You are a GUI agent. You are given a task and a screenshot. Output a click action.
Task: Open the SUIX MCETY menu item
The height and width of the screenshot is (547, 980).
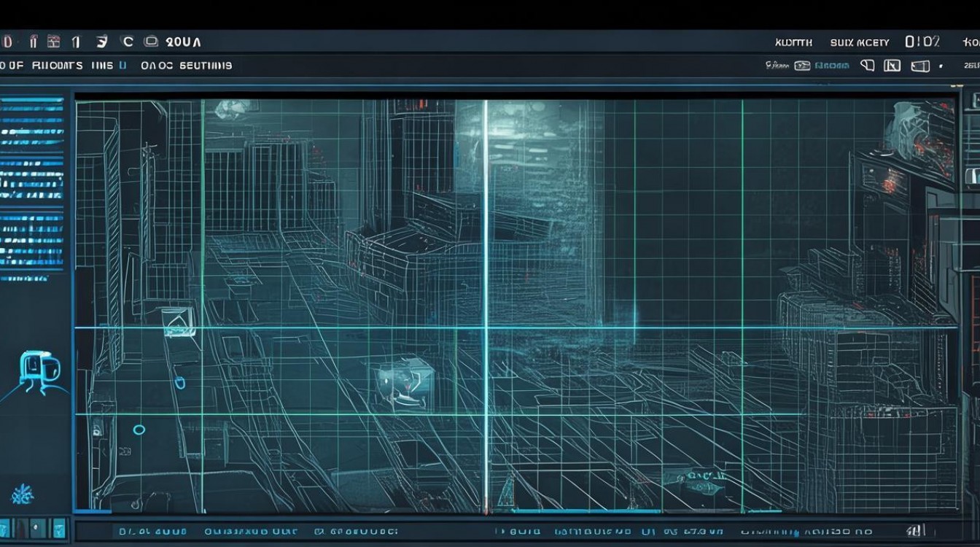pos(860,42)
